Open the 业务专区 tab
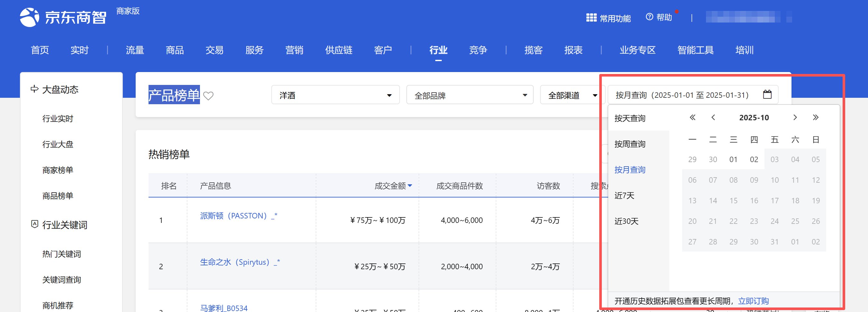Viewport: 868px width, 312px height. coord(637,50)
